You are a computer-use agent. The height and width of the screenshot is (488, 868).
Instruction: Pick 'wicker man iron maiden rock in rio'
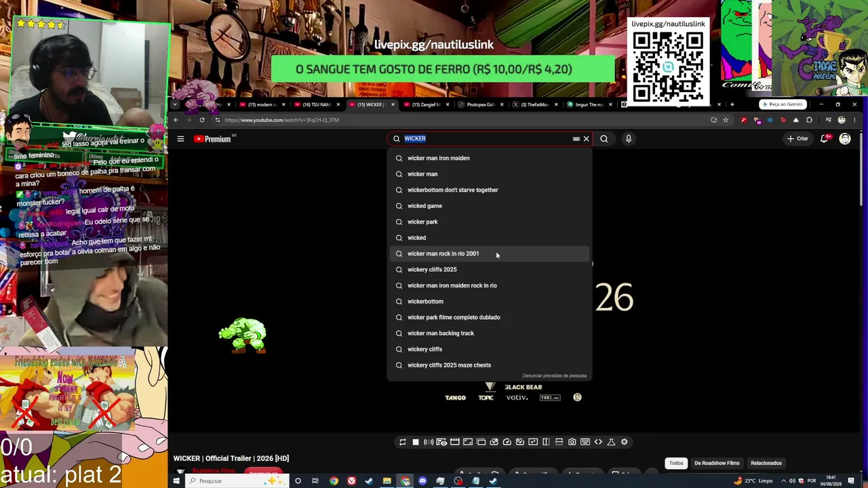point(489,285)
